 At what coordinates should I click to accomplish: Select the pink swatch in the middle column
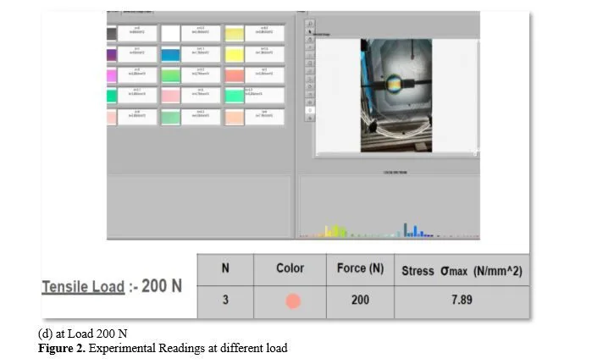170,96
